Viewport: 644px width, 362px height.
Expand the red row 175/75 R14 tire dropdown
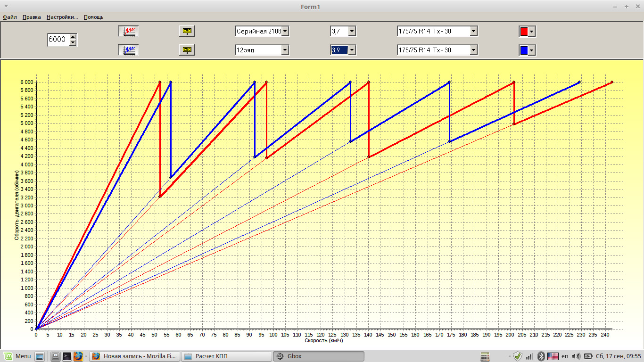474,31
